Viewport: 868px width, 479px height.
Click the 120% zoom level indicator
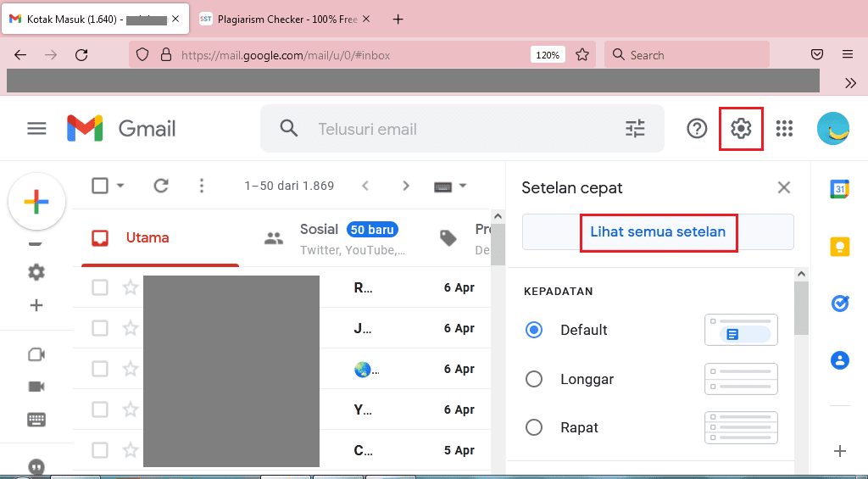click(548, 55)
